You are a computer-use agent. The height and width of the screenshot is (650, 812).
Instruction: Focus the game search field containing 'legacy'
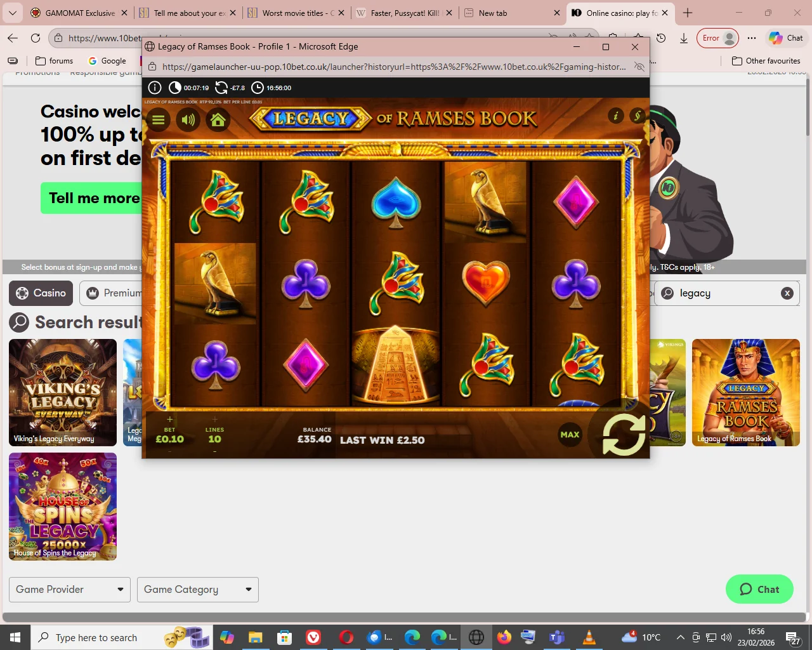point(727,293)
